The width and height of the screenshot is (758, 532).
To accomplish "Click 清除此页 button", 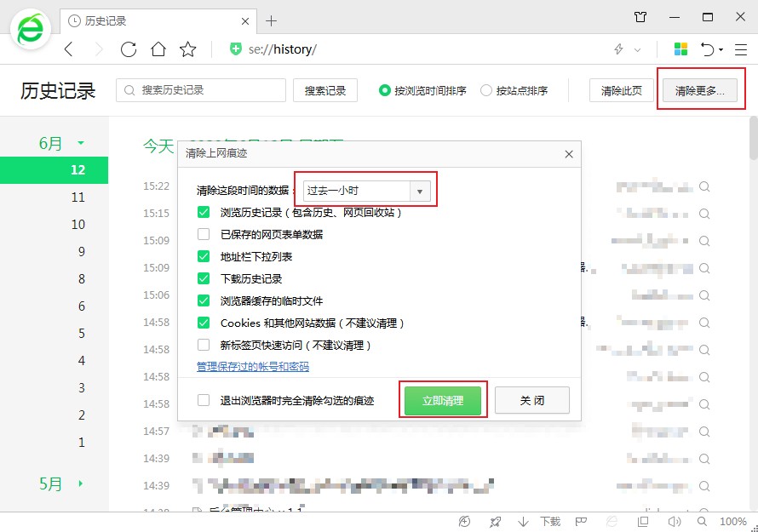I will click(x=622, y=90).
